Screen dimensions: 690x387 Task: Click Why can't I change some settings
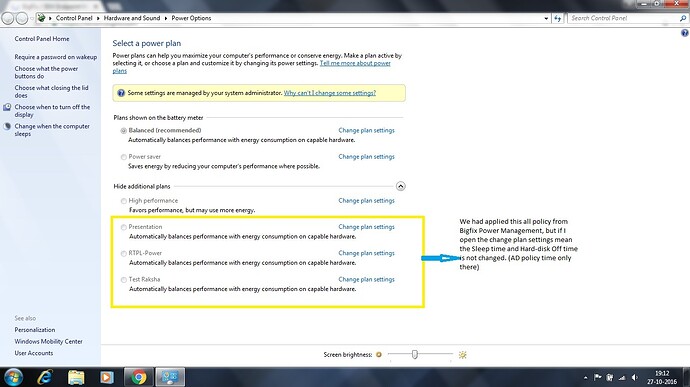[330, 93]
